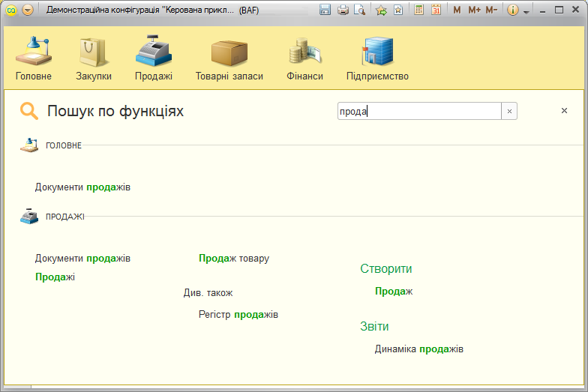Click the Save floppy disk icon
The image size is (588, 392).
point(325,10)
